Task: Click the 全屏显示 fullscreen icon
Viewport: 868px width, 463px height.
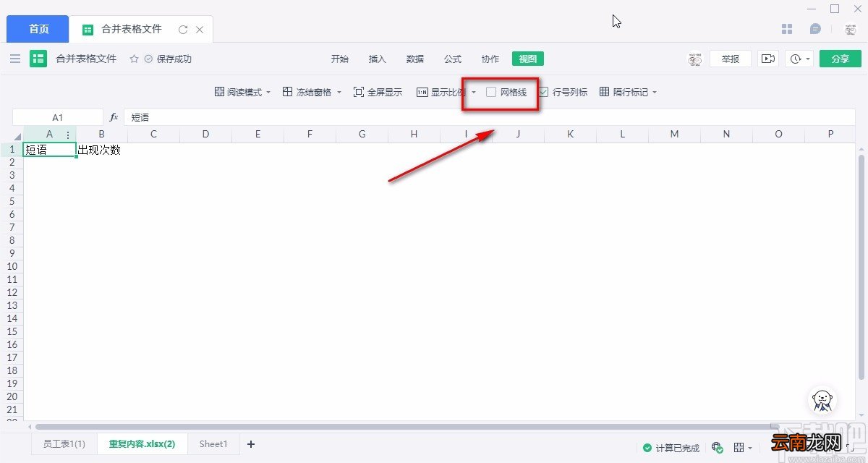Action: [358, 92]
